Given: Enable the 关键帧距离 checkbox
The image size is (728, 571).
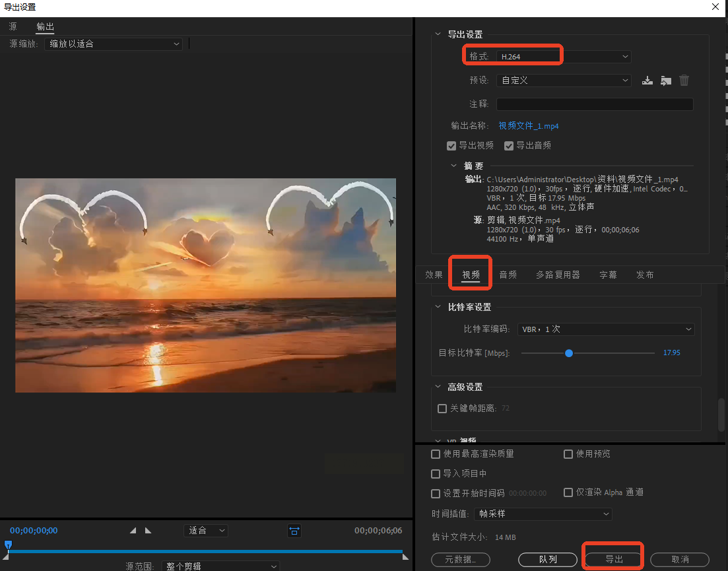Looking at the screenshot, I should (442, 409).
